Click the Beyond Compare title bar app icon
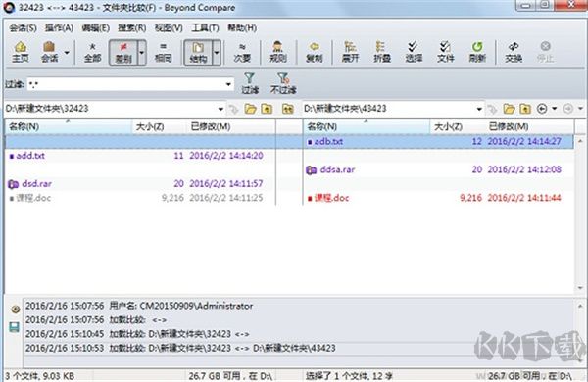 point(8,7)
